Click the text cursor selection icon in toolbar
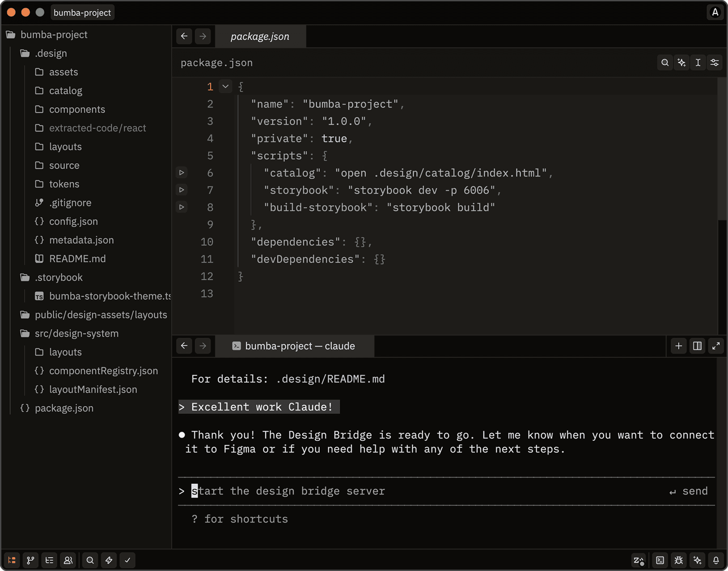The image size is (728, 571). pyautogui.click(x=698, y=63)
